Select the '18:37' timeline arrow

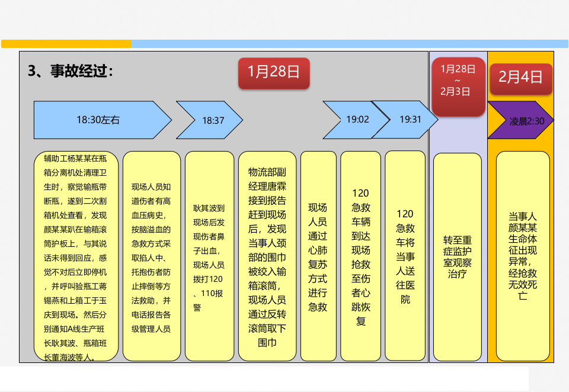point(209,120)
